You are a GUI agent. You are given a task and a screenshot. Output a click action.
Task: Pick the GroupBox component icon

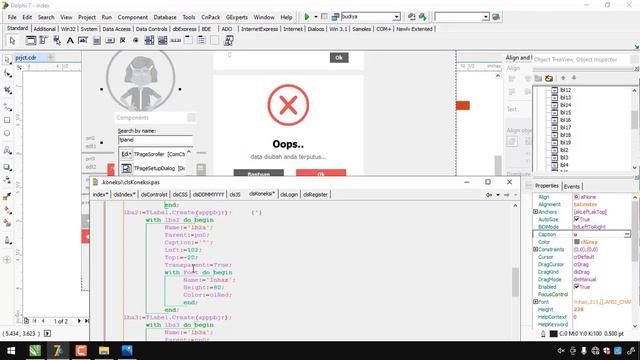coord(188,40)
